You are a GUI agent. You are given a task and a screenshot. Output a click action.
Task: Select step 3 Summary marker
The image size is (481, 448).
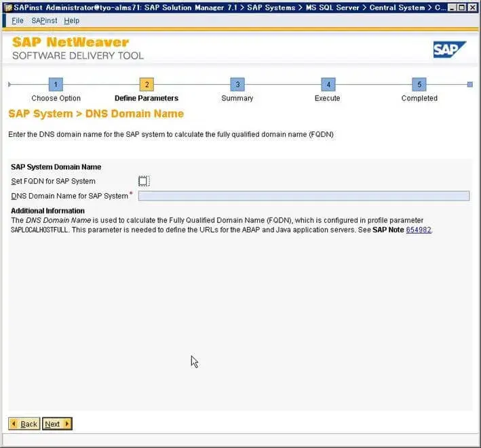click(237, 84)
